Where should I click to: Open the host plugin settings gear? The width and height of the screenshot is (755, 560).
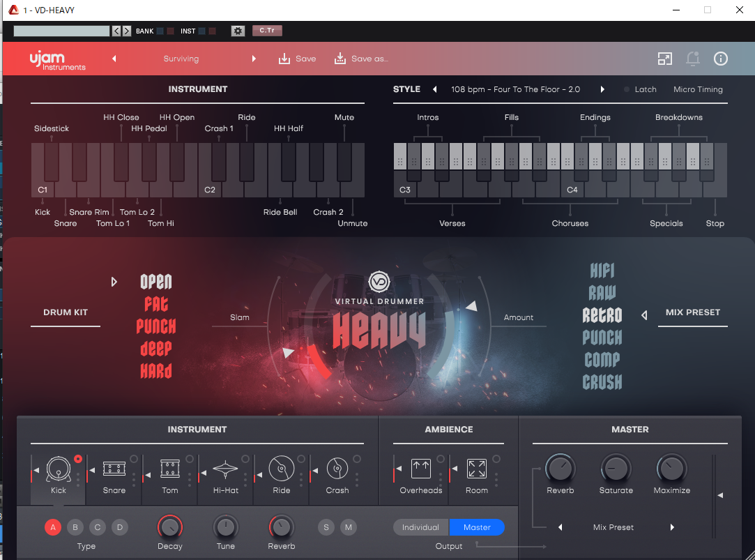coord(238,31)
